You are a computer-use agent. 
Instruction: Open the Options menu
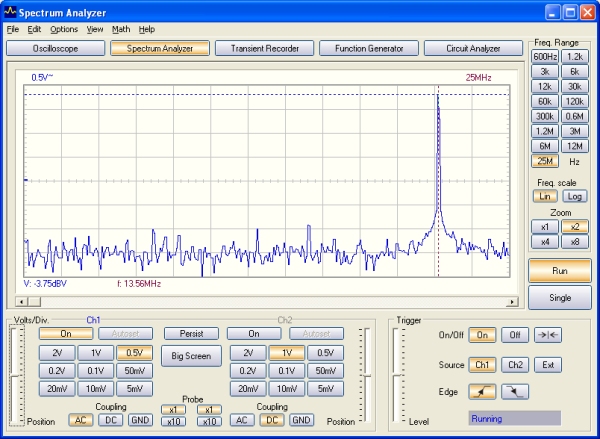64,30
